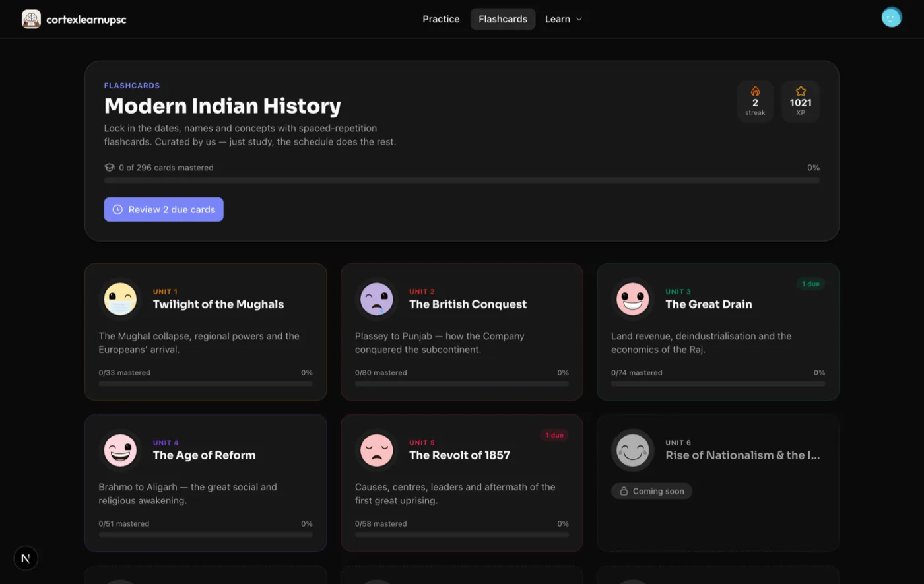Click the 1 due badge on Unit 3
The height and width of the screenshot is (584, 924).
810,284
